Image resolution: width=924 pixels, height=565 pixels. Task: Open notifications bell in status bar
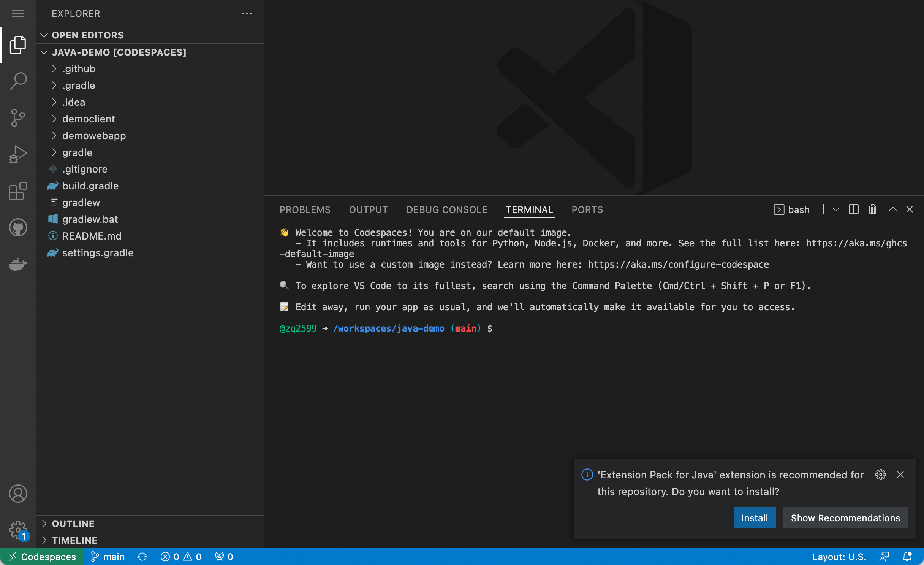pyautogui.click(x=907, y=557)
